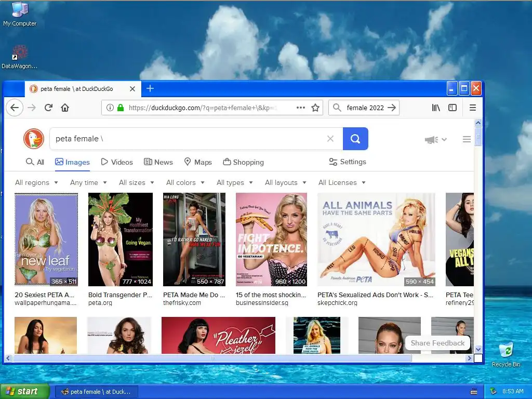Expand the All layouts filter

coord(285,182)
